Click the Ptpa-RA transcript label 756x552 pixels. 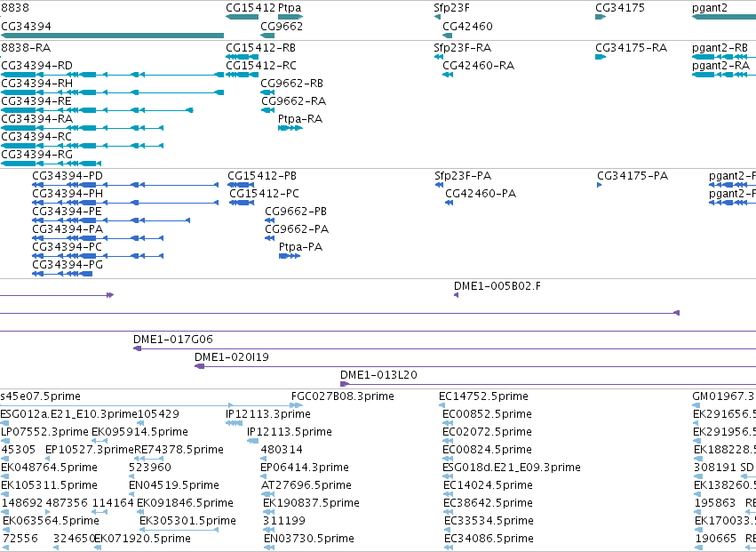click(300, 119)
